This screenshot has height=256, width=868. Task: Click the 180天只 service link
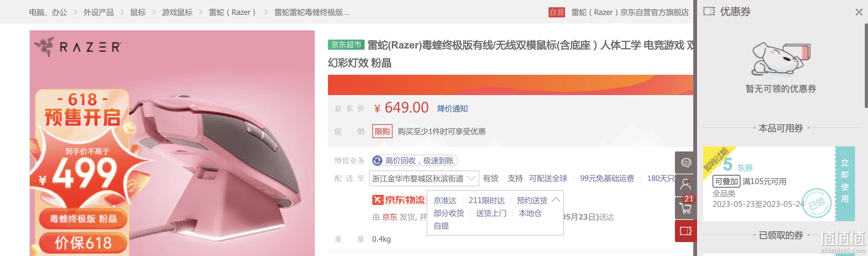[661, 178]
